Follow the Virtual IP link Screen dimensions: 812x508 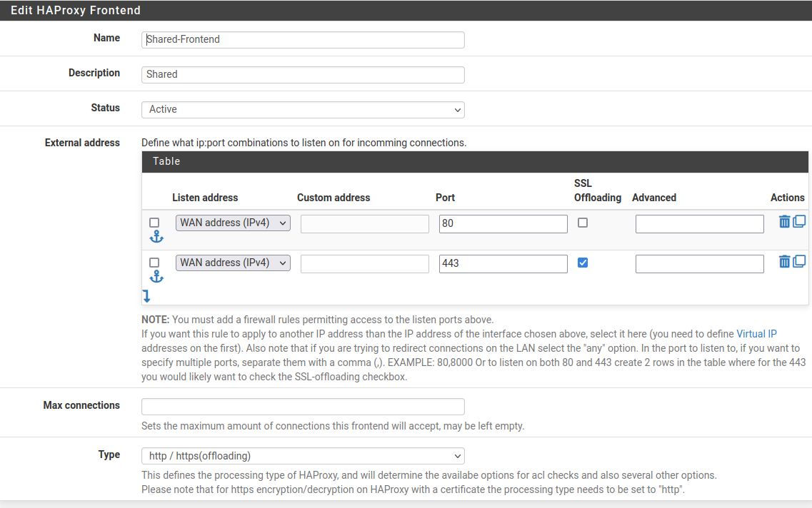[x=756, y=333]
